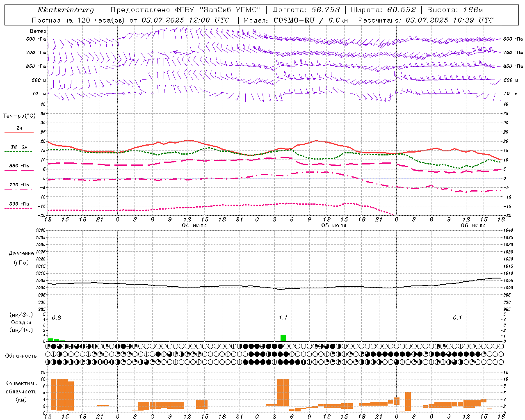Click the tall orange convective bar on 05 июля
The height and width of the screenshot is (420, 525).
[x=283, y=393]
